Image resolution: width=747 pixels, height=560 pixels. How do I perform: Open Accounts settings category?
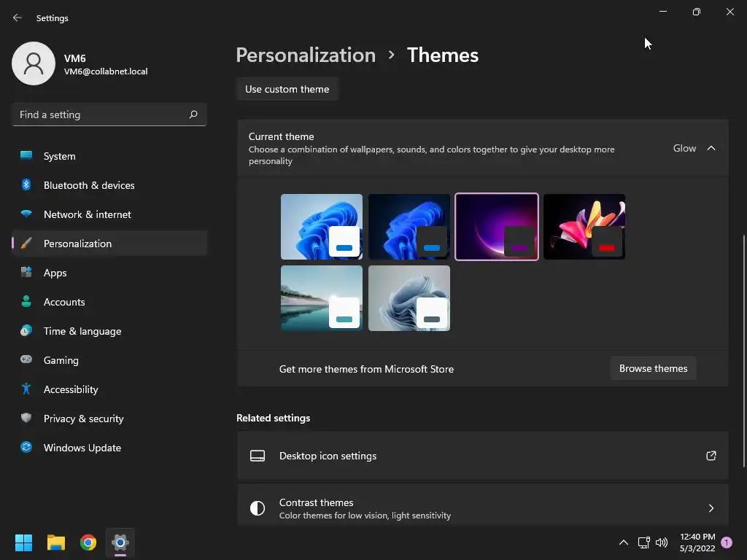click(x=109, y=301)
